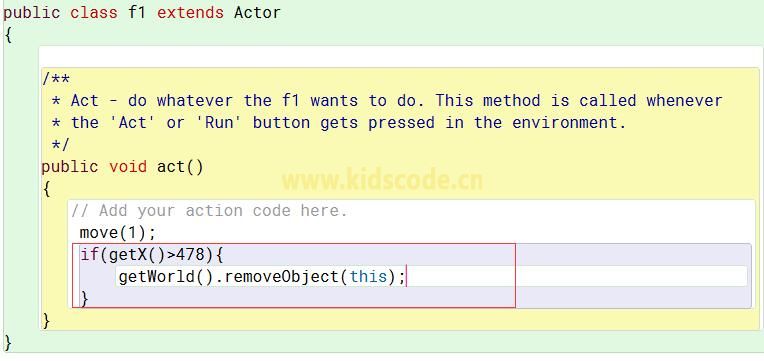Screen dimensions: 764x361
Task: Click the move(1); statement
Action: (117, 233)
